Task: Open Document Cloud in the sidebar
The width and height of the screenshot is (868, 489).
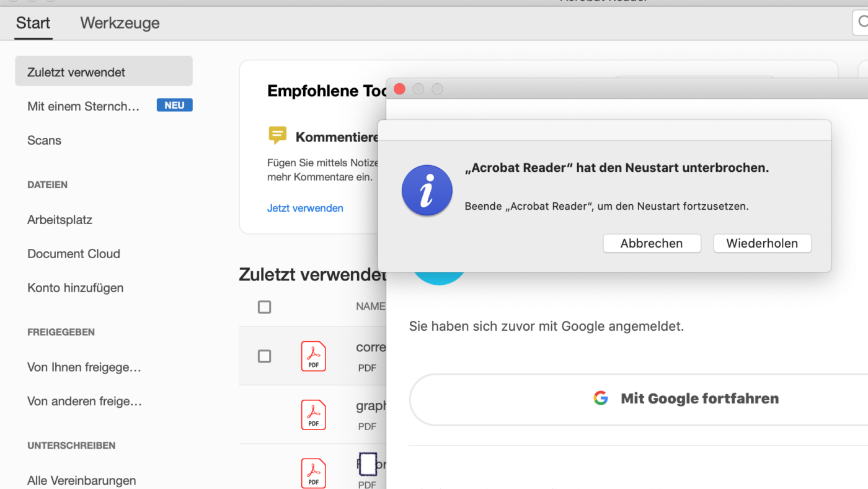Action: tap(74, 254)
